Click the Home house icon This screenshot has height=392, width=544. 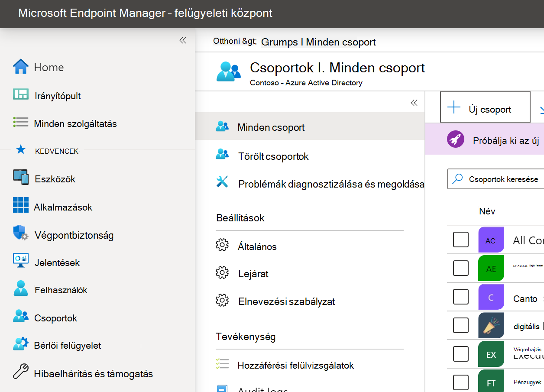click(x=20, y=67)
